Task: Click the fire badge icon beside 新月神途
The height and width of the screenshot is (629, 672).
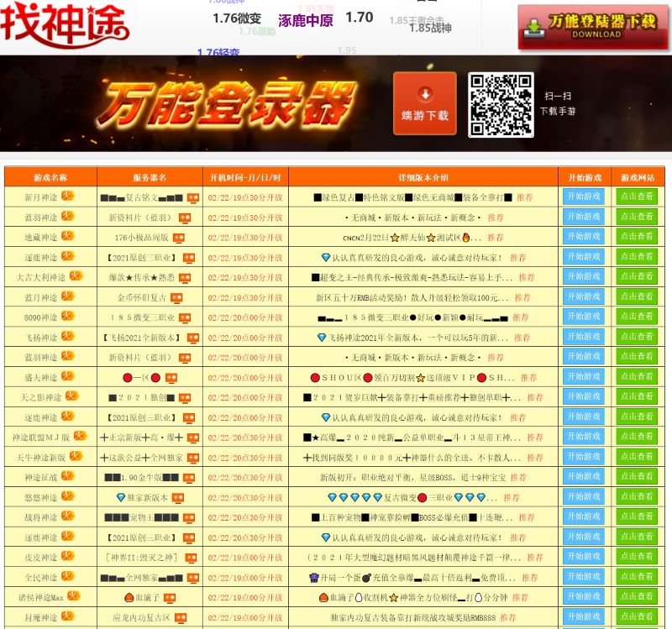Action: (68, 197)
